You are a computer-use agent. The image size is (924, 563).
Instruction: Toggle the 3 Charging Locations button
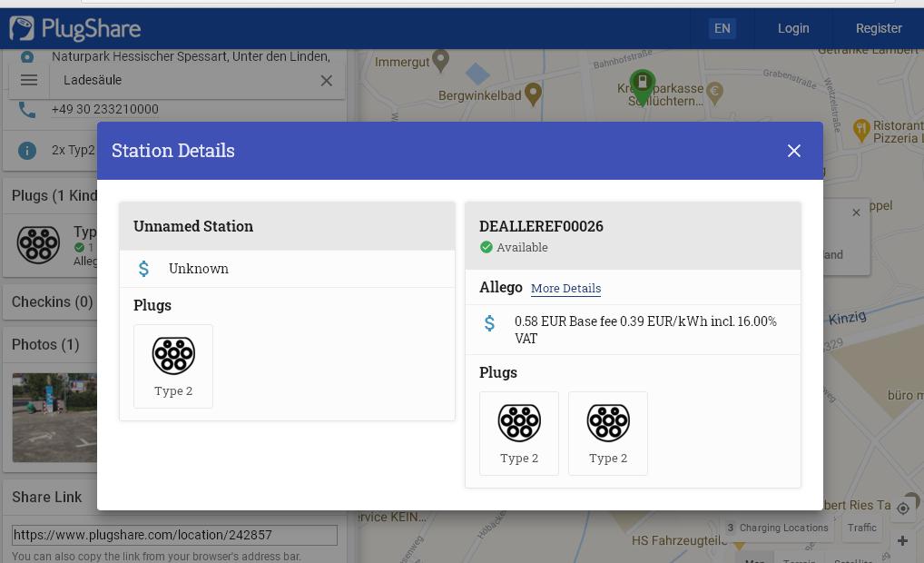(x=778, y=528)
